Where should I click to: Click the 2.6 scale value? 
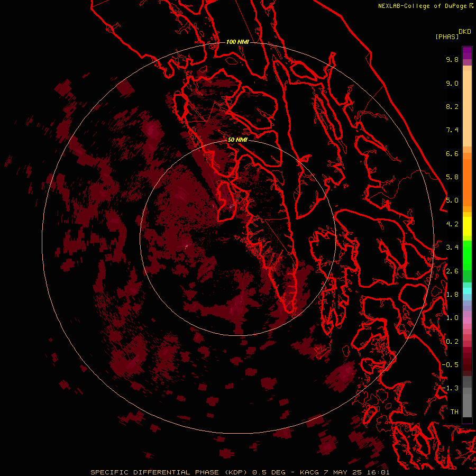pyautogui.click(x=452, y=271)
